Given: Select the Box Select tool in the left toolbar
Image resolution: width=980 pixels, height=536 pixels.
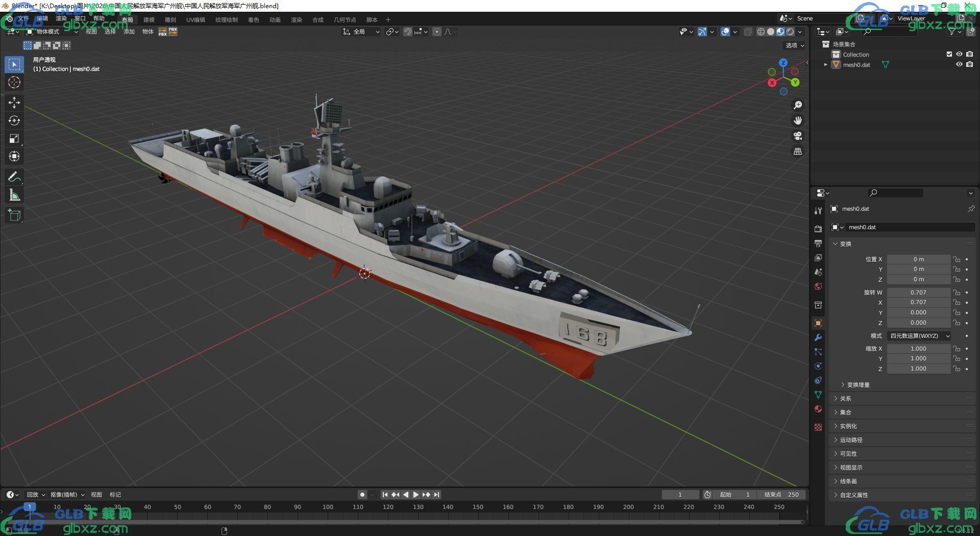Looking at the screenshot, I should tap(14, 64).
